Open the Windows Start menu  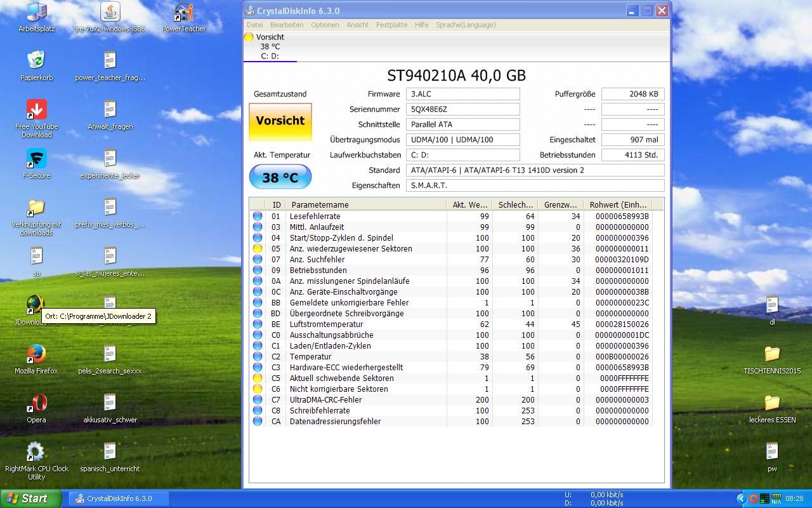(31, 498)
